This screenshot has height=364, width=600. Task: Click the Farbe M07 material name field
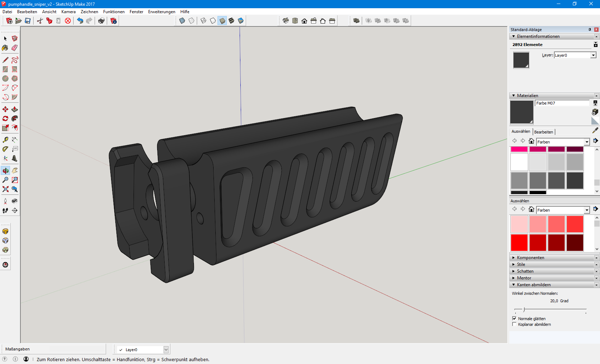pos(562,103)
